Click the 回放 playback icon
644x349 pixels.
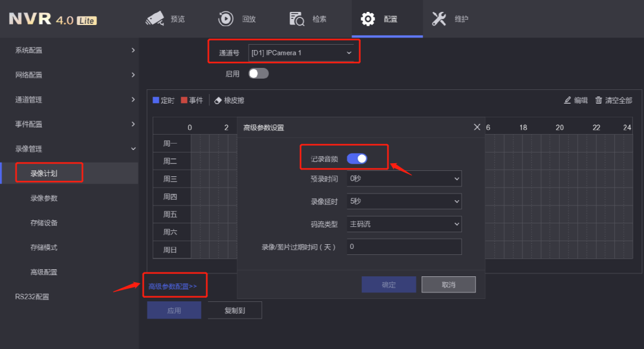tap(226, 18)
